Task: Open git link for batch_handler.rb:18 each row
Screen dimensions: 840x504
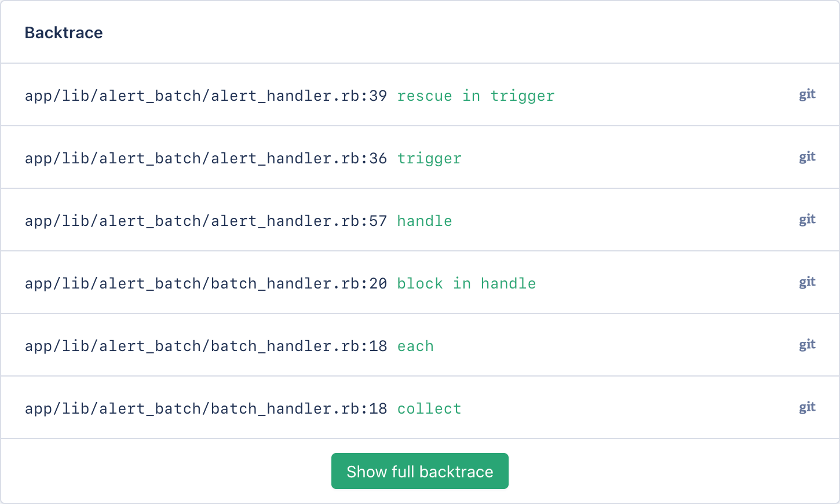Action: click(807, 345)
